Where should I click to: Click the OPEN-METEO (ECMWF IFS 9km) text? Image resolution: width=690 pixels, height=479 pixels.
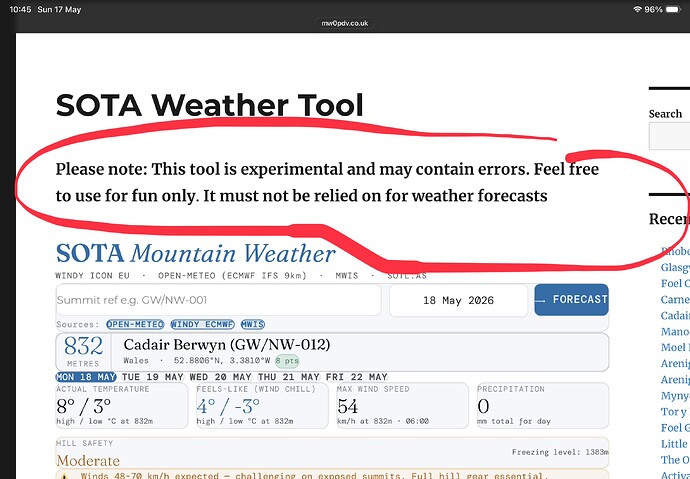click(x=232, y=276)
